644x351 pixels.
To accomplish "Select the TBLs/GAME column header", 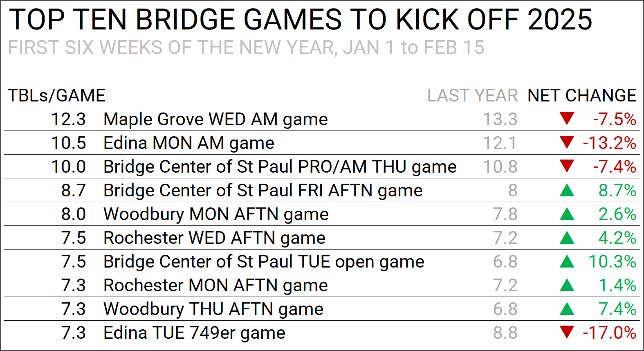I will (x=57, y=96).
